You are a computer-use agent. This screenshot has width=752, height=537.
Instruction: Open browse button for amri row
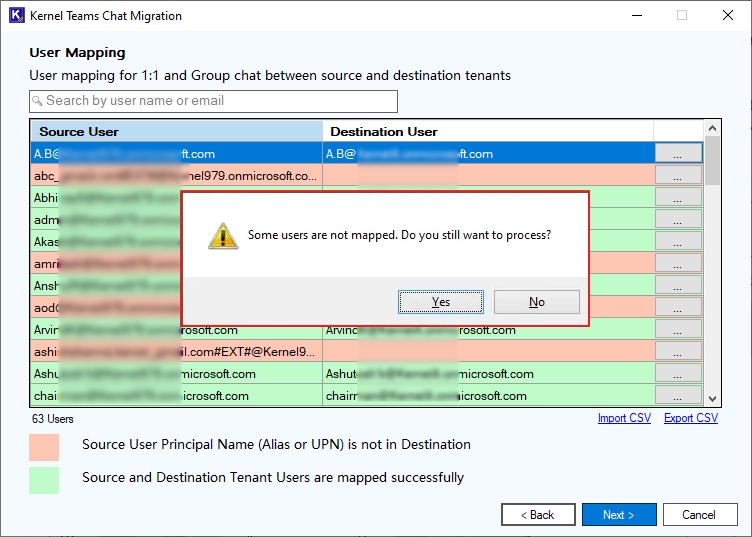(678, 264)
